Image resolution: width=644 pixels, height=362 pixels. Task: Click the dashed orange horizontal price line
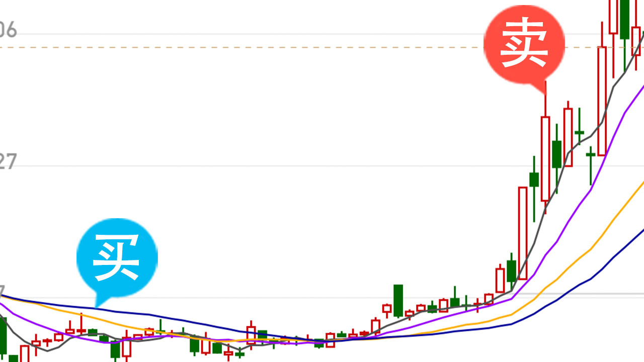click(322, 48)
